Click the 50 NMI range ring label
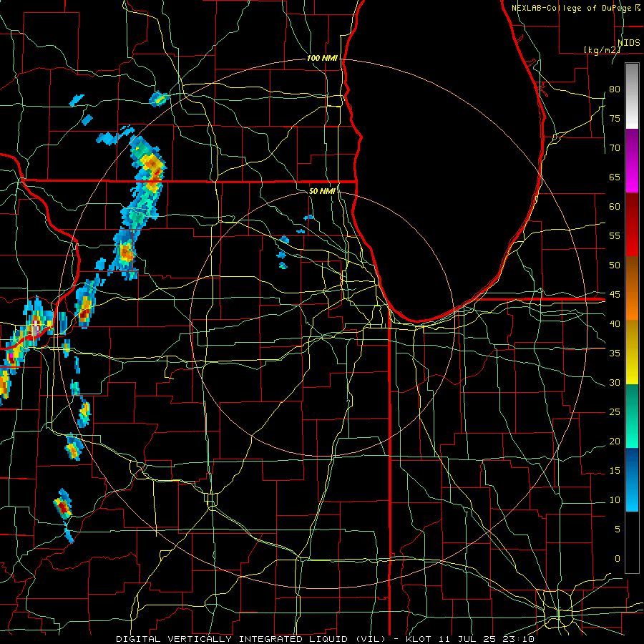Viewport: 644px width, 644px height. tap(322, 191)
